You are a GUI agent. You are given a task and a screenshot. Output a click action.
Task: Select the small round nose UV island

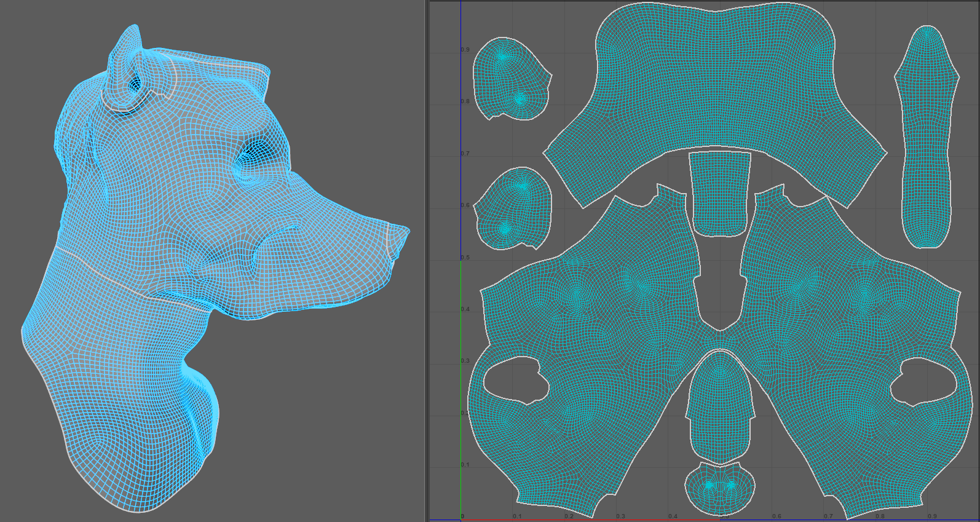(719, 488)
